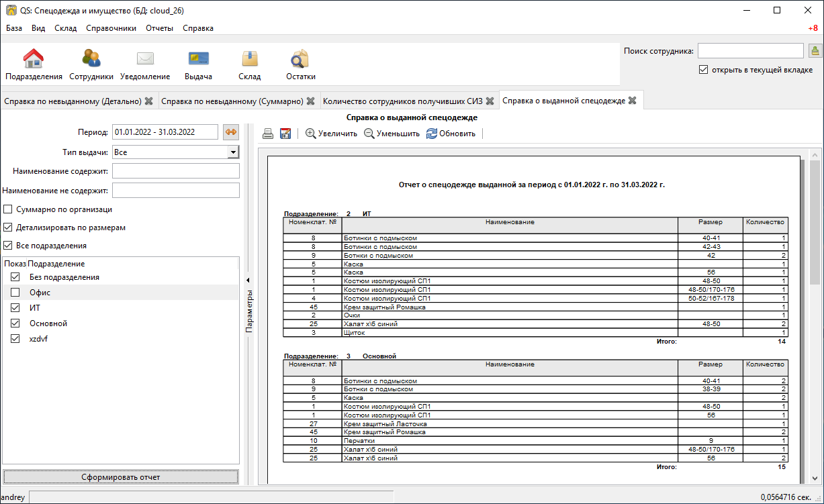Viewport: 824px width, 504px height.
Task: Expand the Тип выдачи dropdown
Action: click(233, 152)
